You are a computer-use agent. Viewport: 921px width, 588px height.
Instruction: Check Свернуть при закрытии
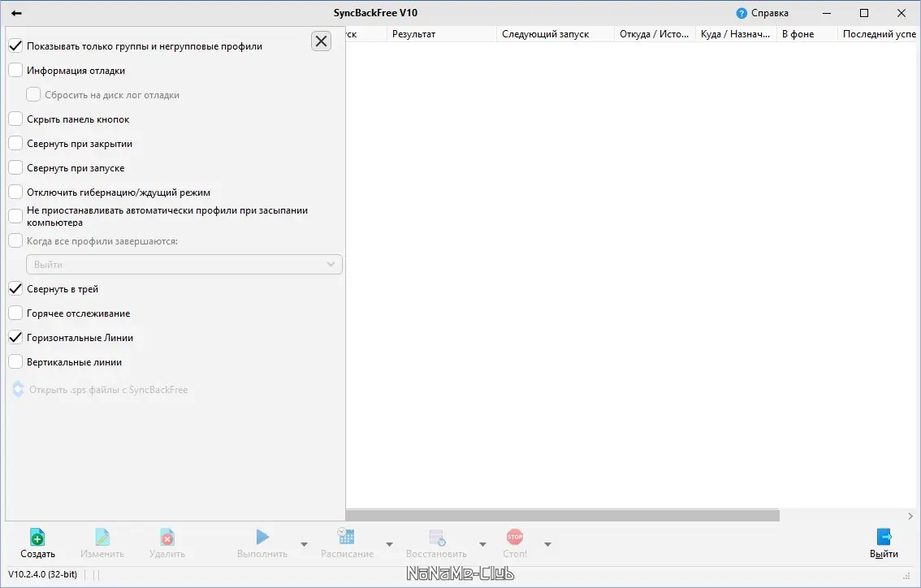point(15,143)
